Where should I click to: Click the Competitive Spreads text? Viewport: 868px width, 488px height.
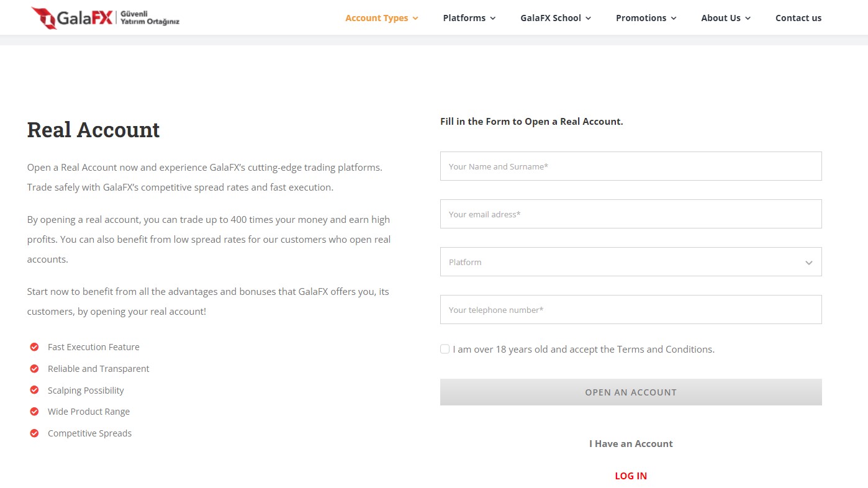(90, 433)
